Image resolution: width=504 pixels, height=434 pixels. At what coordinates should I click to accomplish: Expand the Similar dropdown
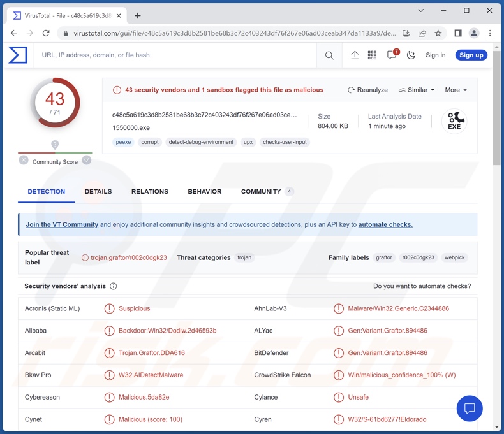pyautogui.click(x=416, y=90)
